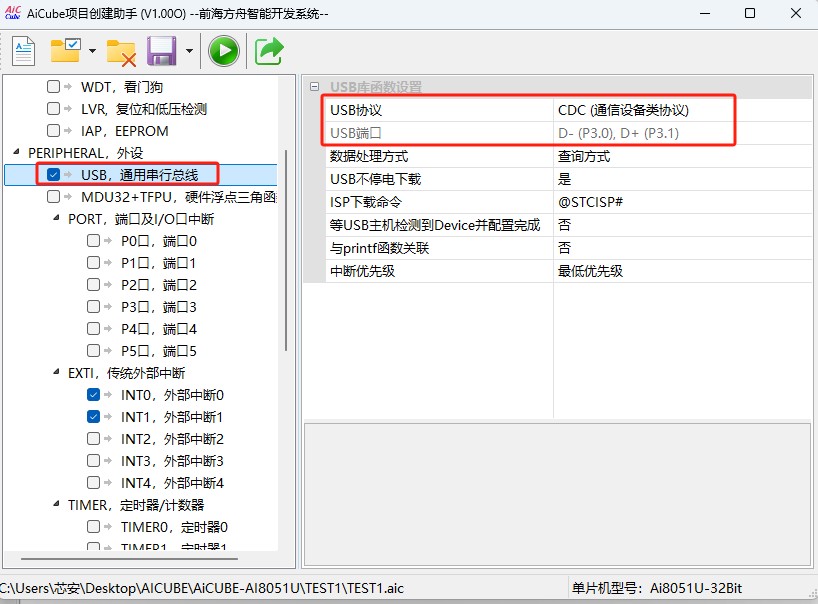Collapse the PERIPHERAL 外设 tree node
This screenshot has height=604, width=818.
point(16,152)
